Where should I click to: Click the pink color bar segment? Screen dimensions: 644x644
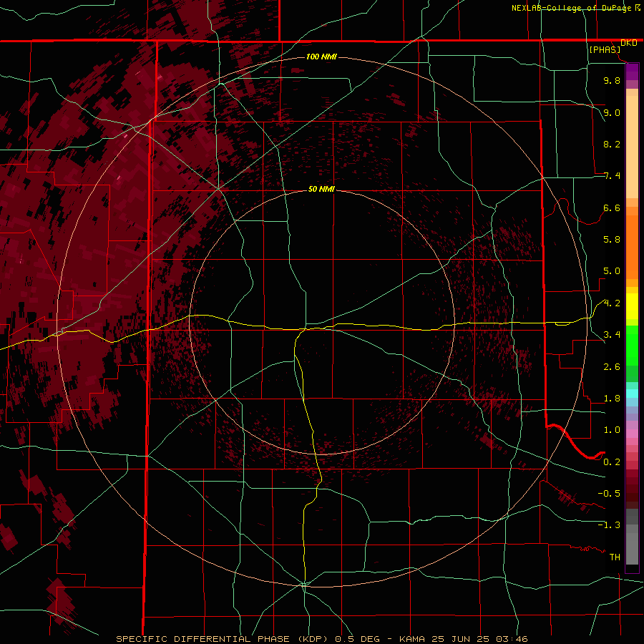(632, 434)
